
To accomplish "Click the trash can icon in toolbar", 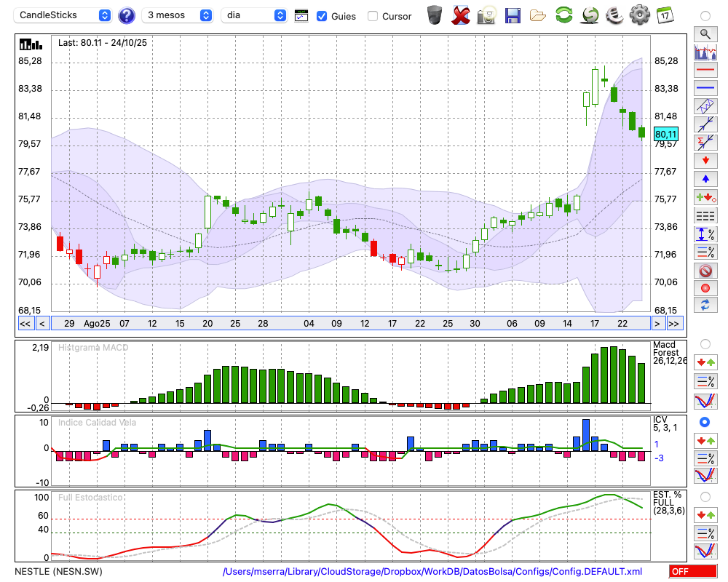I will click(x=435, y=15).
